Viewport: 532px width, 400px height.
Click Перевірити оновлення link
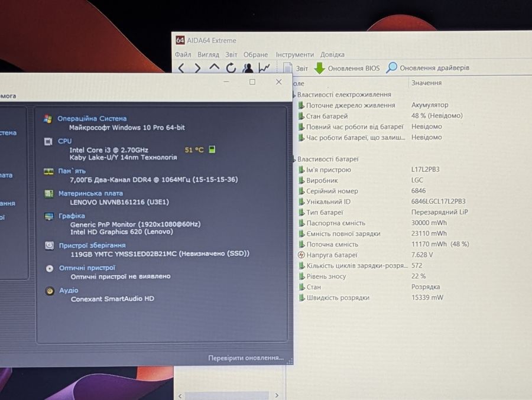pos(246,358)
